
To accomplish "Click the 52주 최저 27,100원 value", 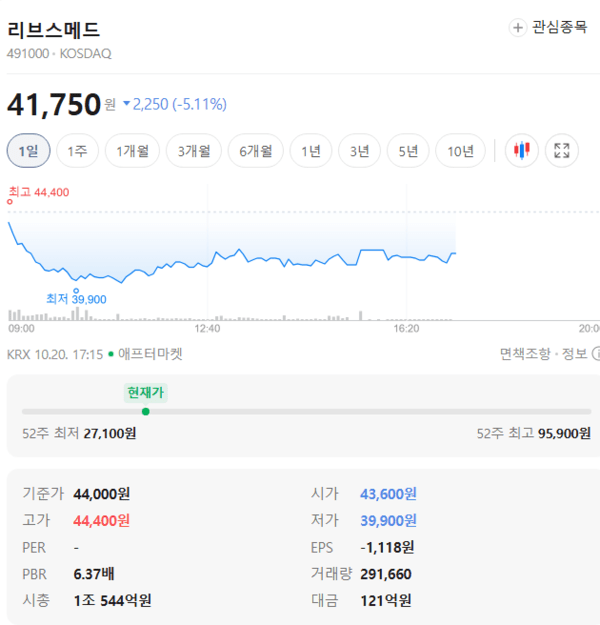I will [x=110, y=433].
